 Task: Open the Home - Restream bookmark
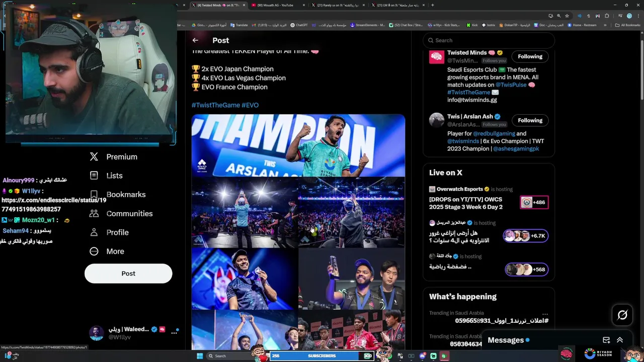[x=581, y=25]
